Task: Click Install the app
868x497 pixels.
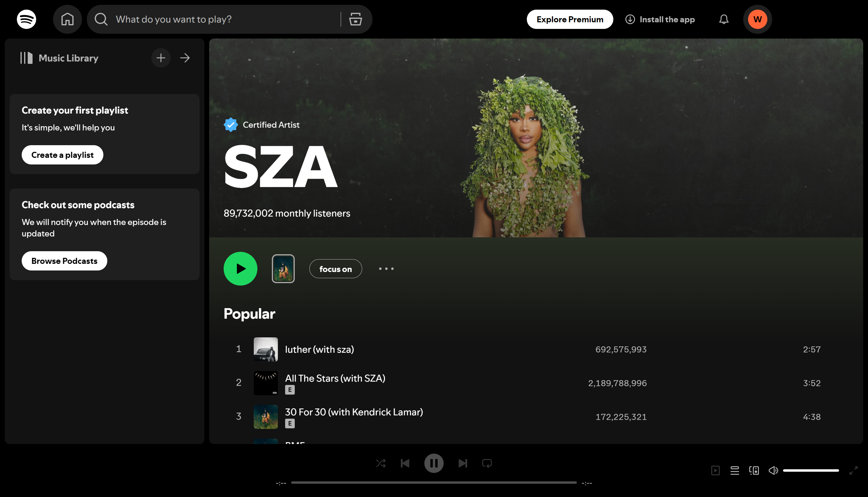Action: [x=660, y=19]
